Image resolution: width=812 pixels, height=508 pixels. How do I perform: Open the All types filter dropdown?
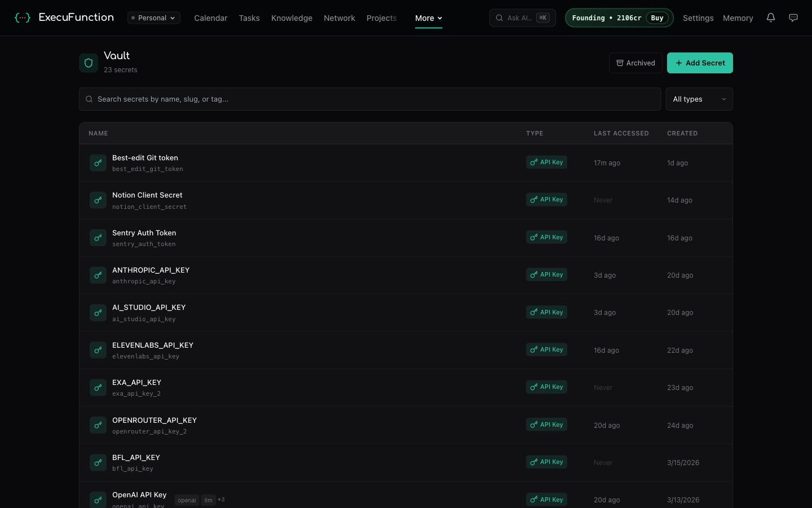(x=699, y=99)
